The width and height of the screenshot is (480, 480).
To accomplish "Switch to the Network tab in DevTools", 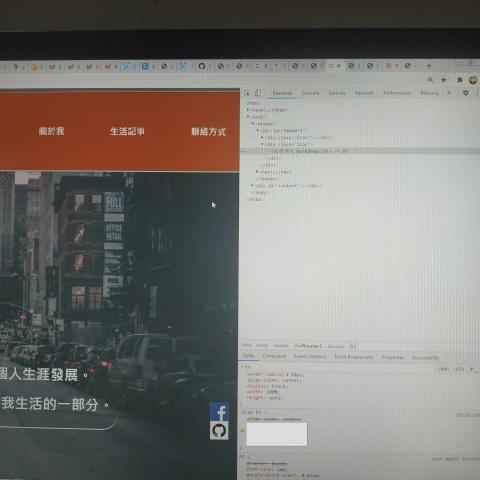I will (x=364, y=93).
